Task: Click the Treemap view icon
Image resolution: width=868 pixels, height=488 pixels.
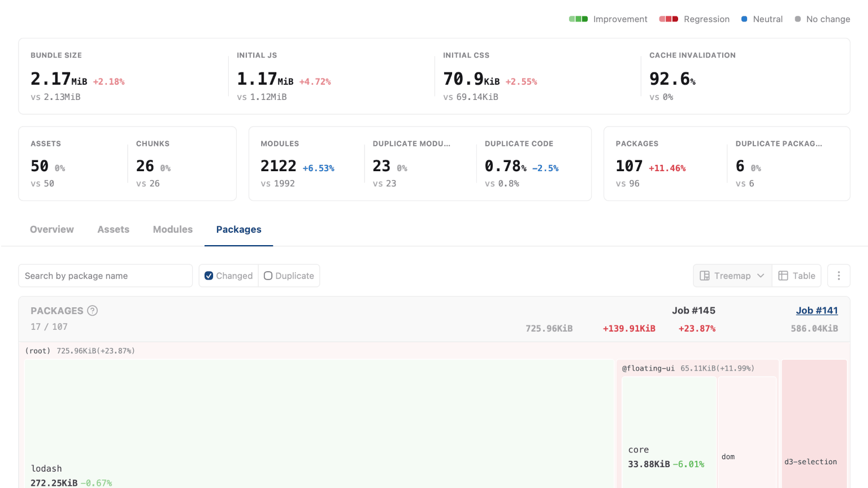Action: point(705,276)
